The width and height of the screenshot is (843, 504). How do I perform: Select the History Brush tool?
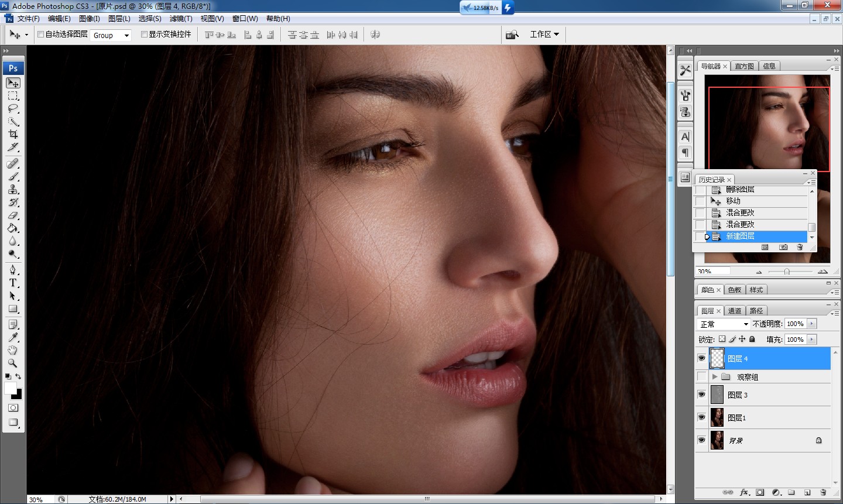(x=13, y=202)
